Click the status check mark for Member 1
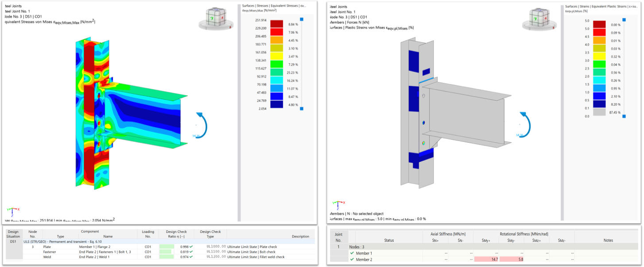This screenshot has height=267, width=644. (352, 253)
